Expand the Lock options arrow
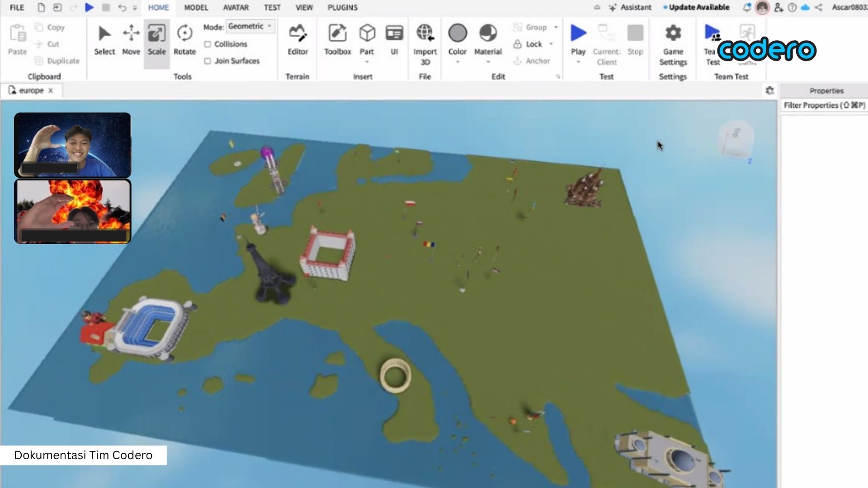Image resolution: width=868 pixels, height=488 pixels. [x=551, y=44]
